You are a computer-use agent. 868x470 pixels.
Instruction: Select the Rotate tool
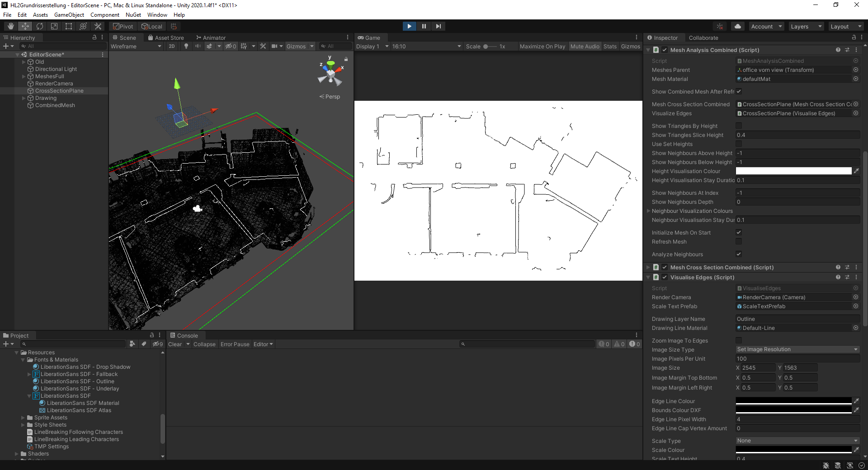point(40,26)
